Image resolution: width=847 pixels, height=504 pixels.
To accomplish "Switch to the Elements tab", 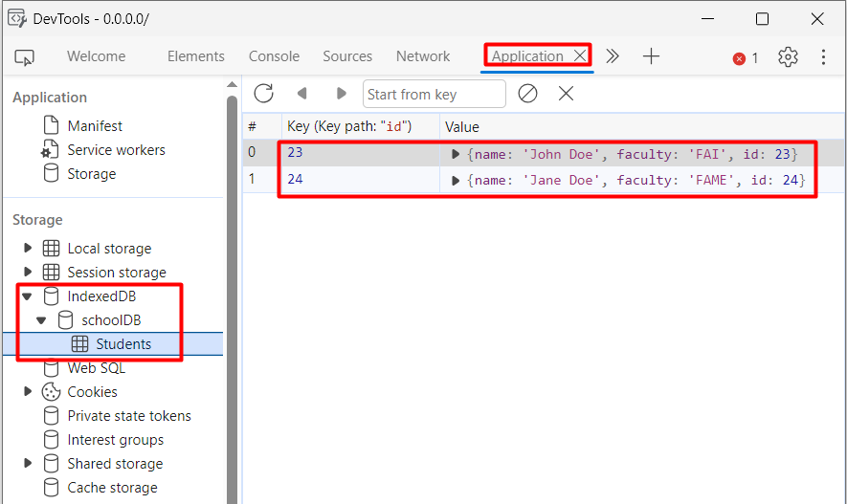I will coord(195,56).
